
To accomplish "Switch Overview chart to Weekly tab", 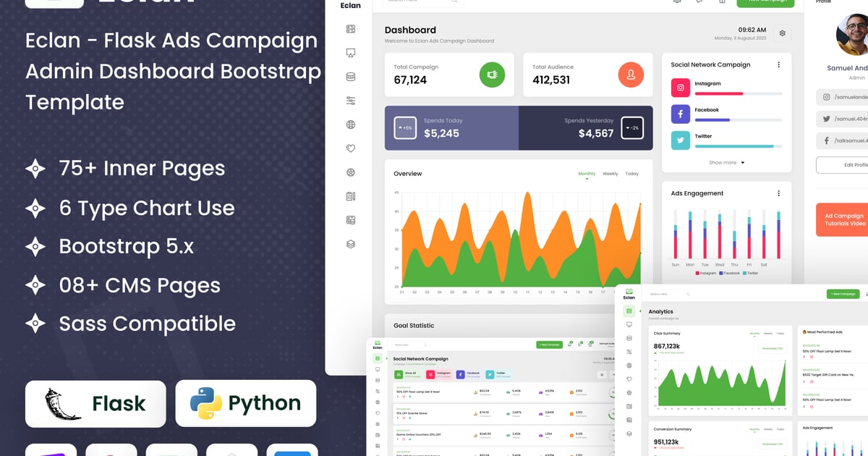I will pyautogui.click(x=610, y=174).
